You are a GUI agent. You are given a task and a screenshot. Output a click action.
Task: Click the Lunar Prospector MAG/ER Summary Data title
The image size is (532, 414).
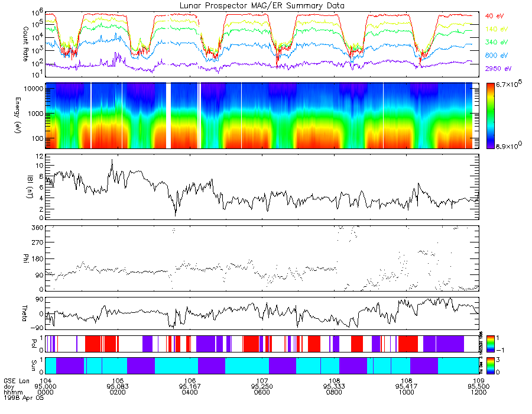[x=262, y=5]
